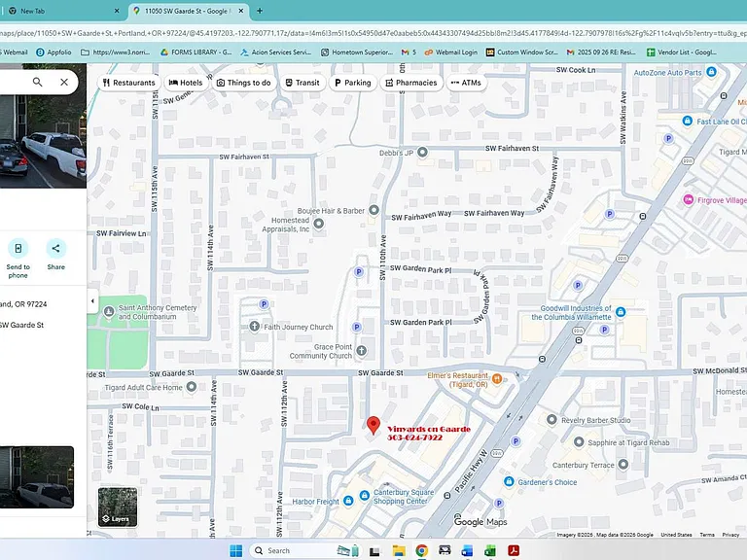Select the Things to do chip

pyautogui.click(x=243, y=83)
